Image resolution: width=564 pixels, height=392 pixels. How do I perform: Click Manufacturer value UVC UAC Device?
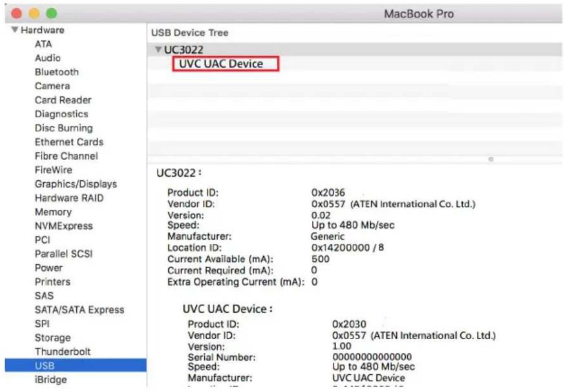(368, 378)
